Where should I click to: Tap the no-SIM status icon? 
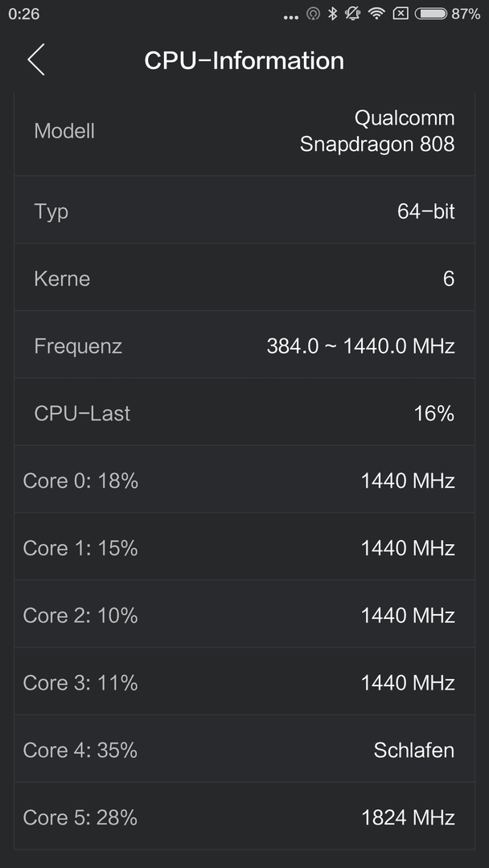point(401,14)
